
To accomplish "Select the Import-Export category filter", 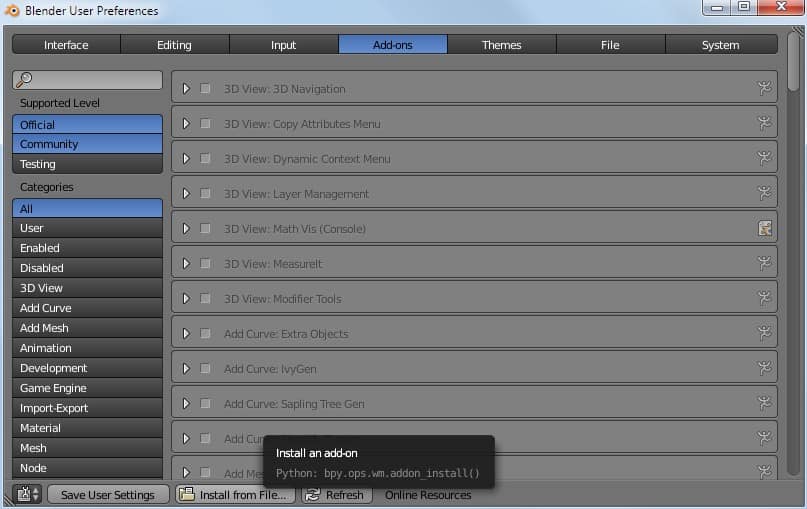I will (x=87, y=408).
